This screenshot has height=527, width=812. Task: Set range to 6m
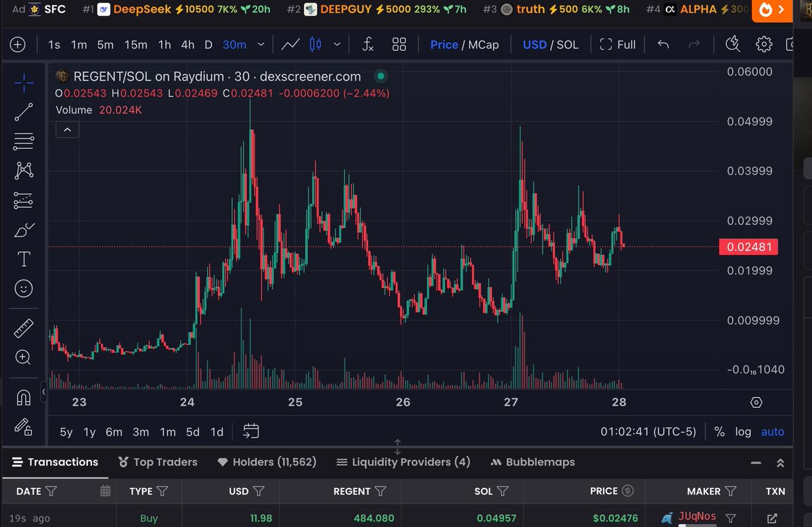pyautogui.click(x=114, y=432)
